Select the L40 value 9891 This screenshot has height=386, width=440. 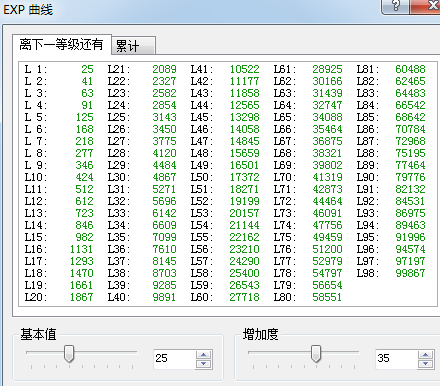[164, 297]
